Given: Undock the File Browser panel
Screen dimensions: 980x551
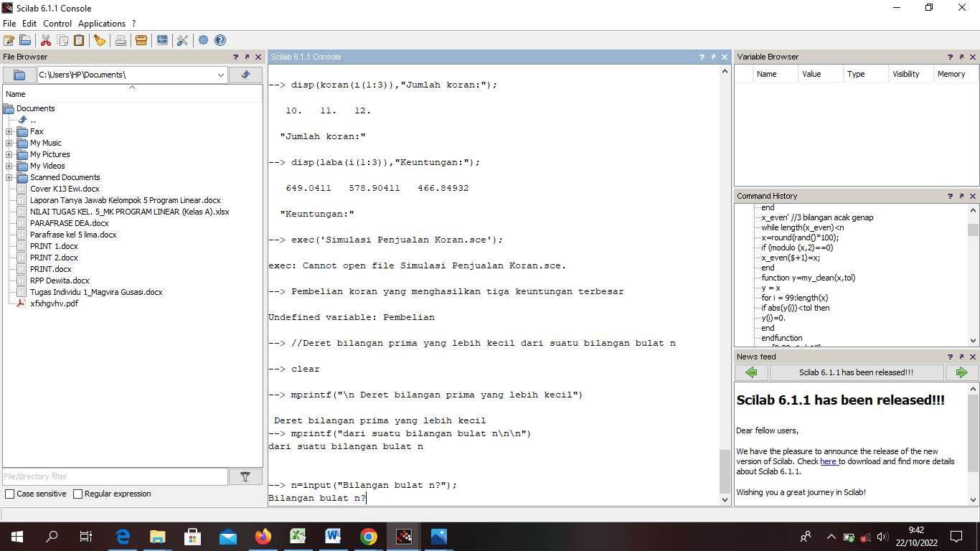Looking at the screenshot, I should [x=247, y=57].
